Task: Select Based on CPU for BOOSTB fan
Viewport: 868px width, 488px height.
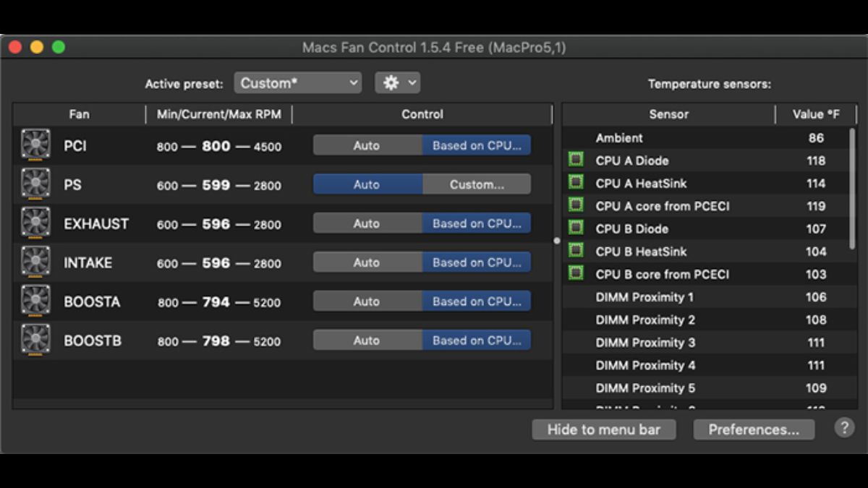Action: click(x=477, y=341)
